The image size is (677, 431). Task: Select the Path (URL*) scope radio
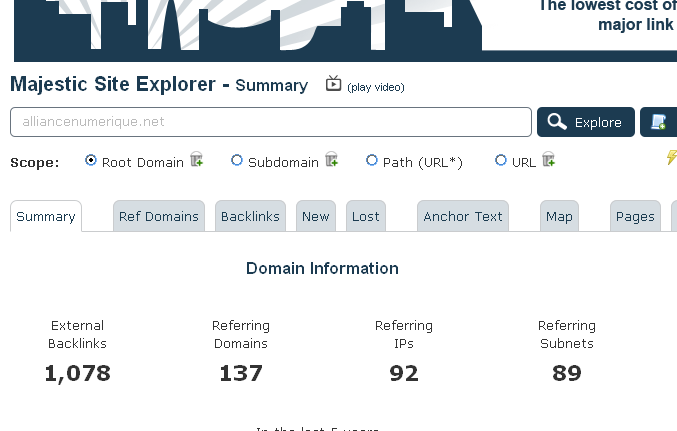point(371,160)
